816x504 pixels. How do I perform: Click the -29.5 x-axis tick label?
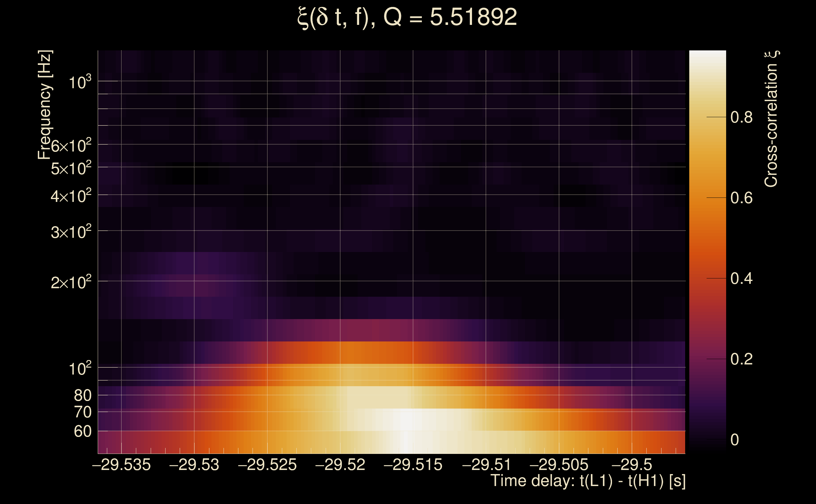(x=632, y=465)
